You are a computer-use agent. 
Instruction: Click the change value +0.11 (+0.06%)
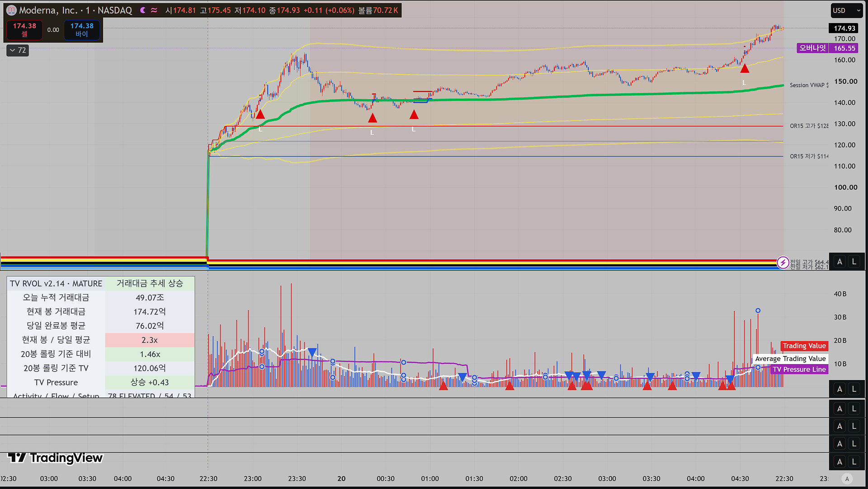tap(329, 10)
